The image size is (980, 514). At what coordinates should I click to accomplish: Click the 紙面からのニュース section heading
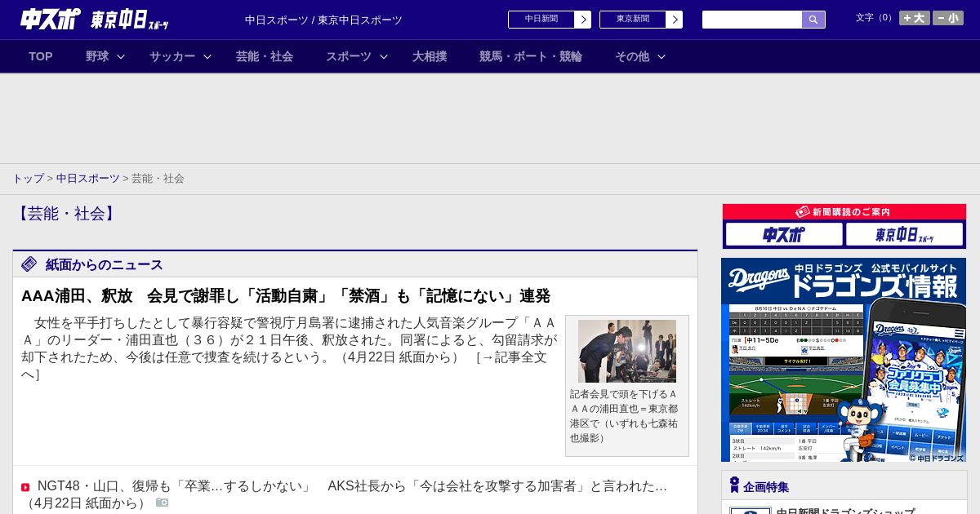(105, 264)
